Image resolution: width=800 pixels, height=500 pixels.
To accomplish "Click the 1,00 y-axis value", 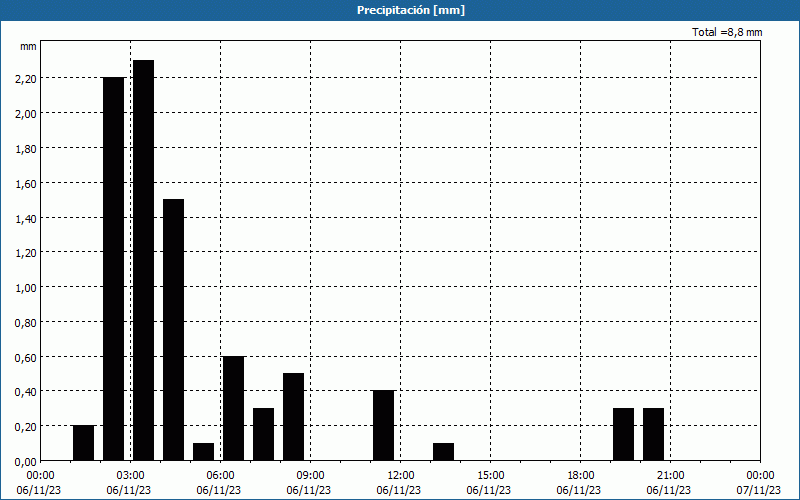I will tap(26, 288).
